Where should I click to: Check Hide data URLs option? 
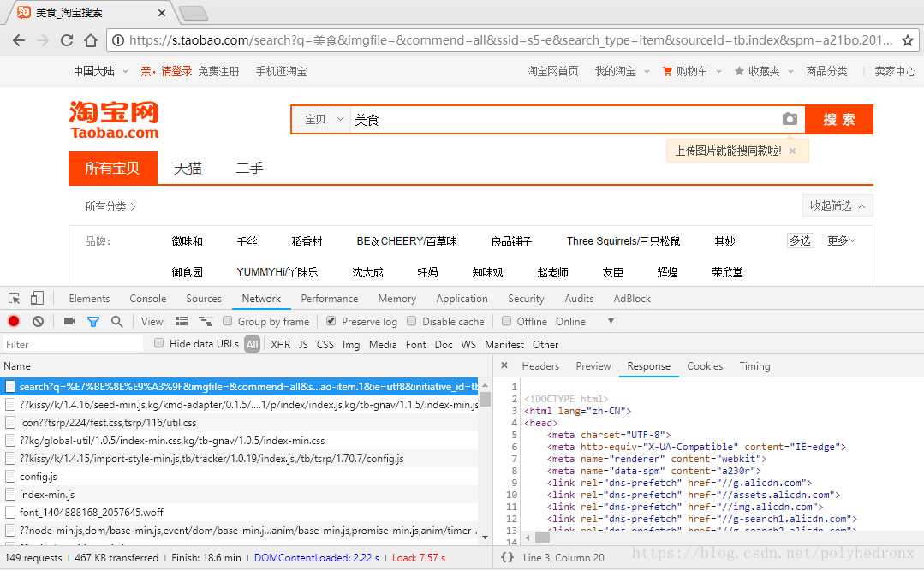pos(158,343)
